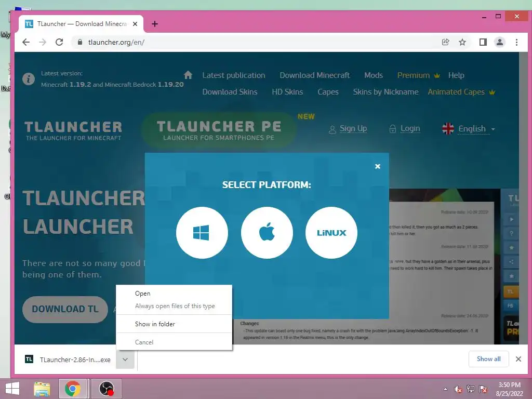Open the Latest publication link

234,75
